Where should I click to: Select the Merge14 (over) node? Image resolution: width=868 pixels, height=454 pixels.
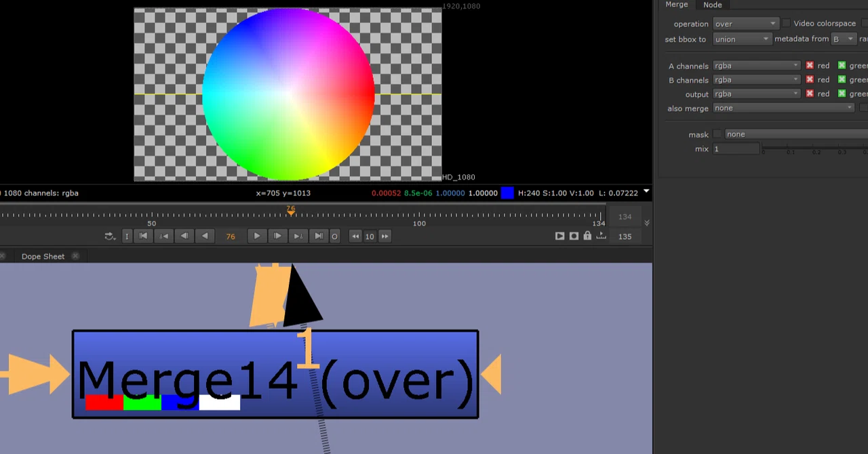pos(275,374)
